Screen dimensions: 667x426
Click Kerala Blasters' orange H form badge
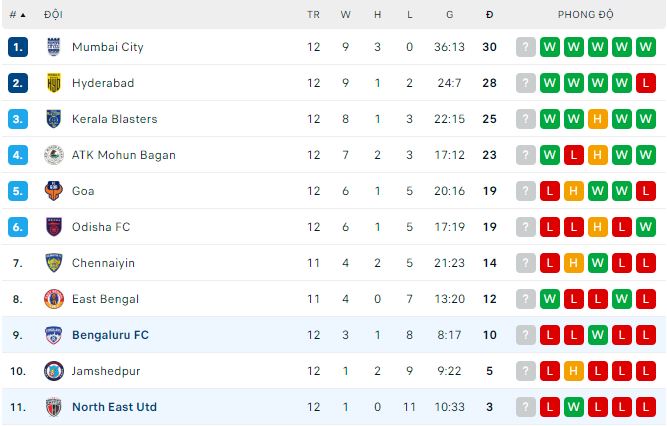tap(598, 119)
